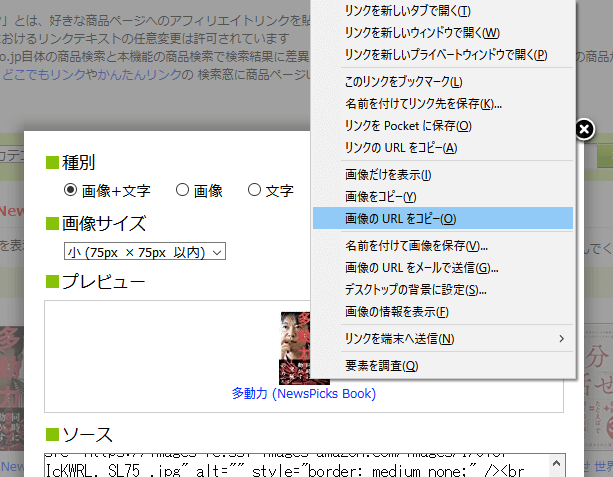Close the popup with the X icon
The height and width of the screenshot is (477, 613).
pyautogui.click(x=586, y=129)
